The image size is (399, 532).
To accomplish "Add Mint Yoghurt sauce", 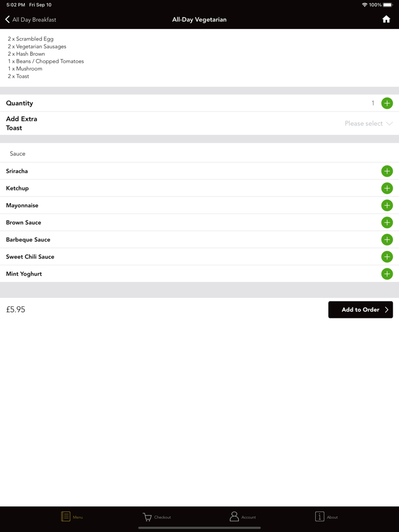I will (x=387, y=274).
